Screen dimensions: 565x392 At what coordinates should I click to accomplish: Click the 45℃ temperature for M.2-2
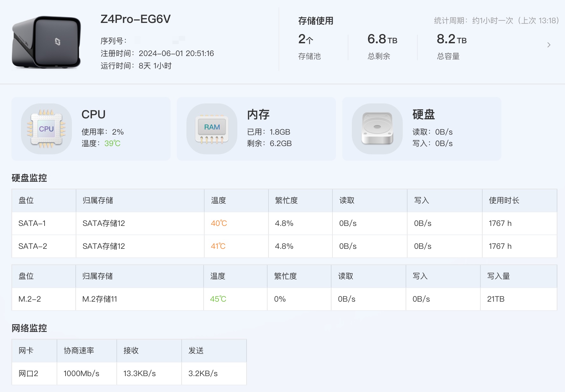click(x=218, y=299)
